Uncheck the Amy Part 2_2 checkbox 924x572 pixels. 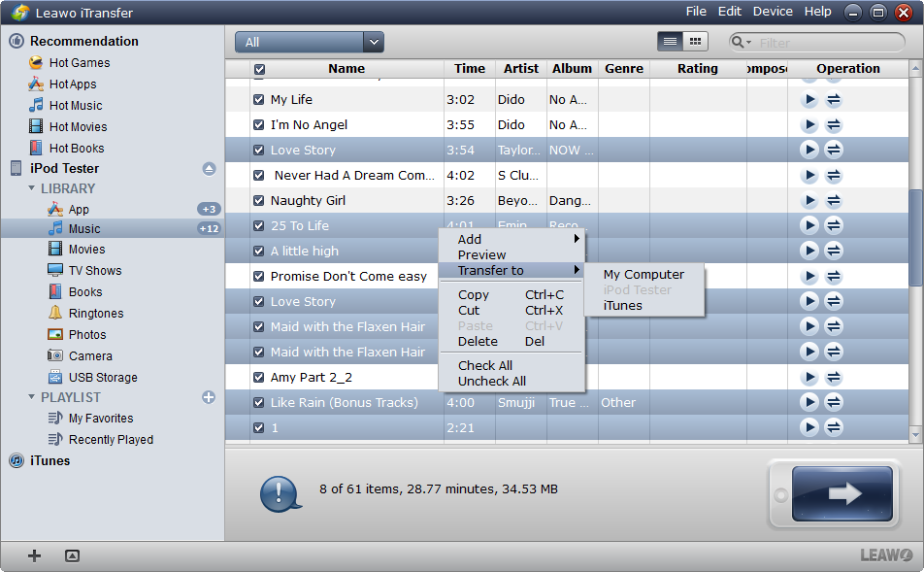tap(258, 378)
